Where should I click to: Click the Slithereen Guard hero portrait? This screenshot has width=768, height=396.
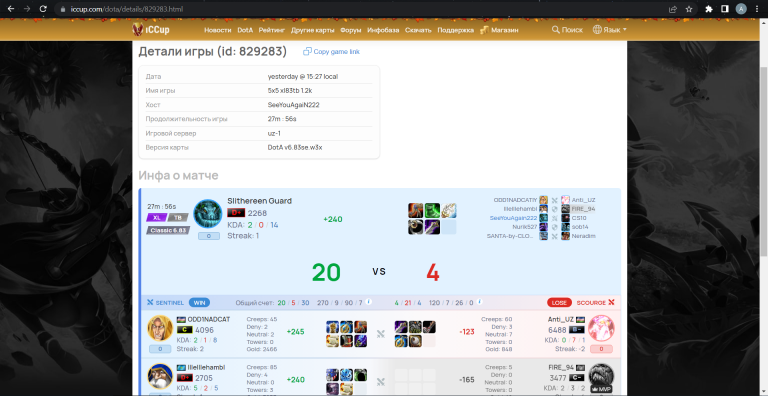208,214
